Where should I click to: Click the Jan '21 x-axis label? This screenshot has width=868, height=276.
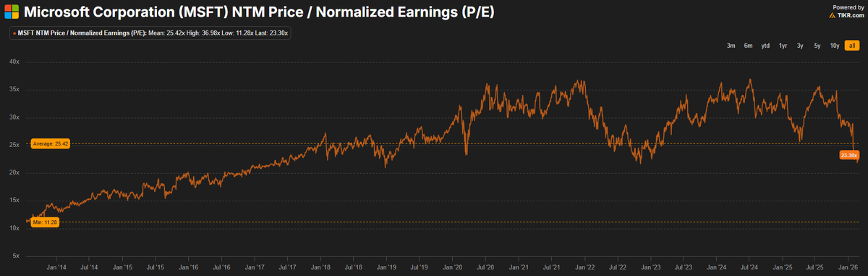(519, 268)
